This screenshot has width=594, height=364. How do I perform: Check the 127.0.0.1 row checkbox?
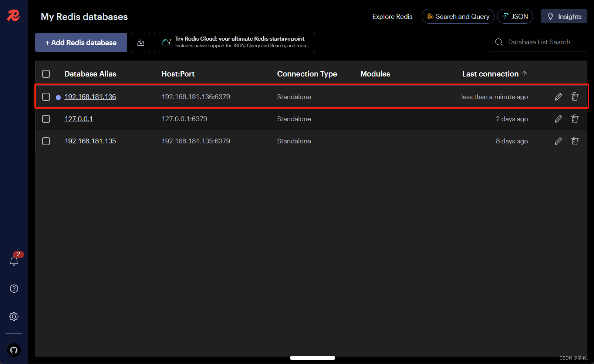coord(46,119)
